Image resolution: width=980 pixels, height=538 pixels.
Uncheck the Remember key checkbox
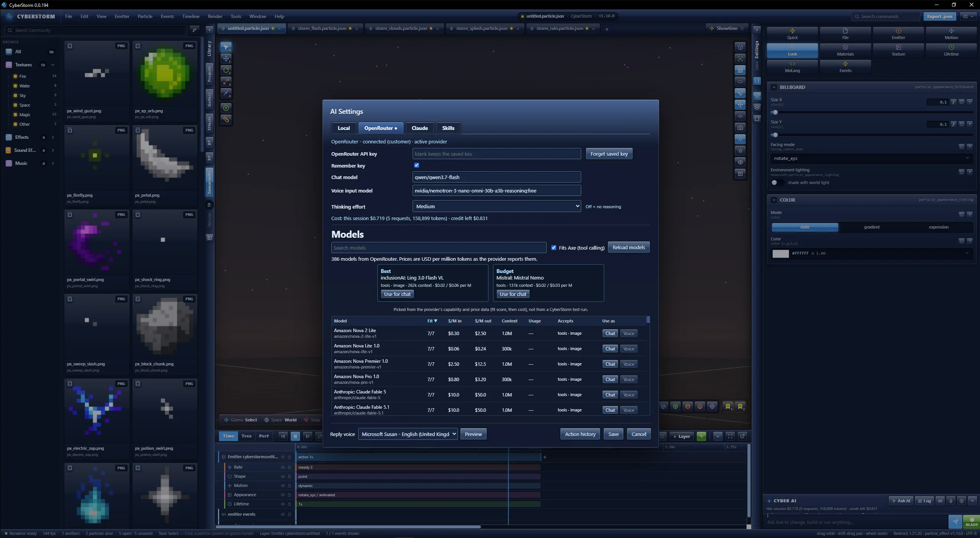tap(416, 165)
